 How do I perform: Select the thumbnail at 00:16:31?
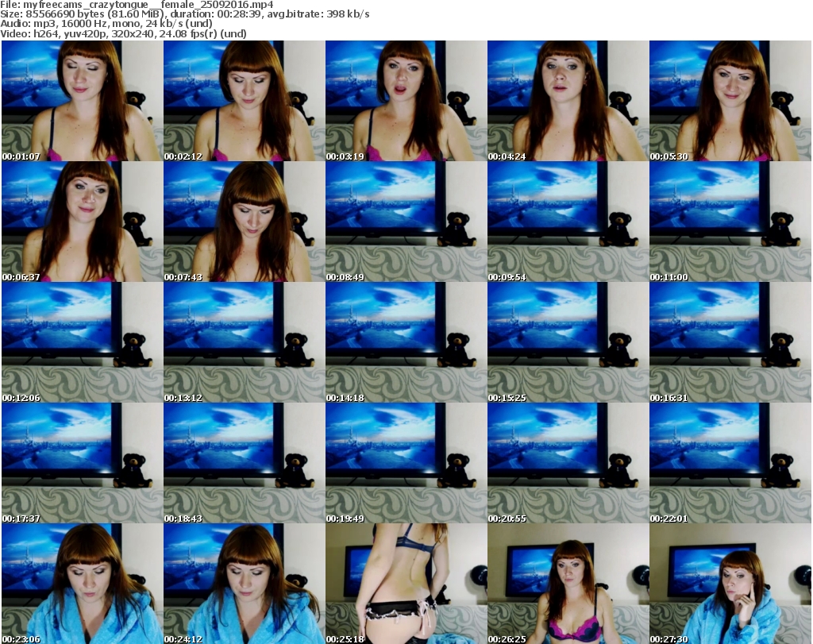[x=729, y=342]
